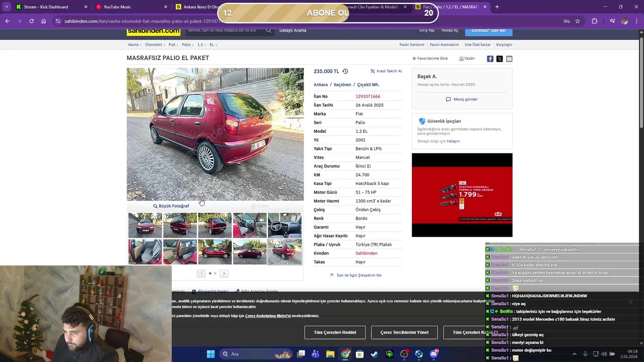Click the Çiçekli Mh. location link
Image resolution: width=644 pixels, height=362 pixels.
coord(368,85)
